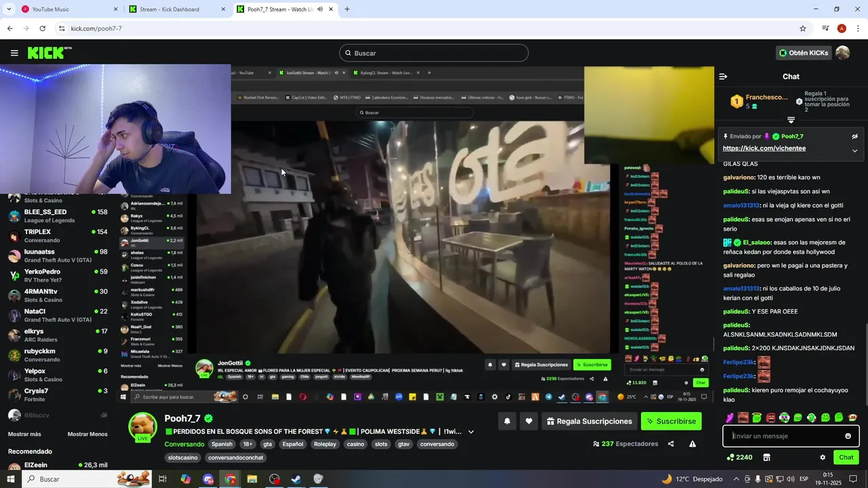
Task: Hide the pinned message from Pooh7_7
Action: tap(854, 136)
